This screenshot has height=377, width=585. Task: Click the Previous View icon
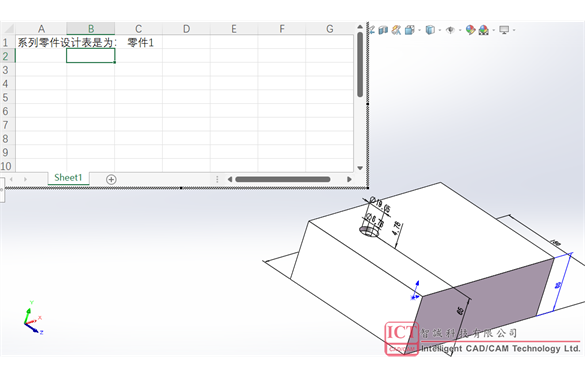(372, 30)
